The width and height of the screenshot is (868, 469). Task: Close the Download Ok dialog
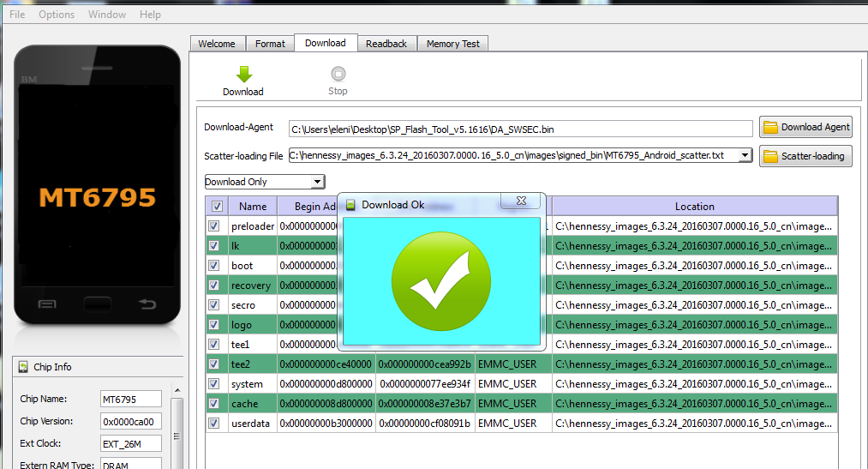[522, 201]
